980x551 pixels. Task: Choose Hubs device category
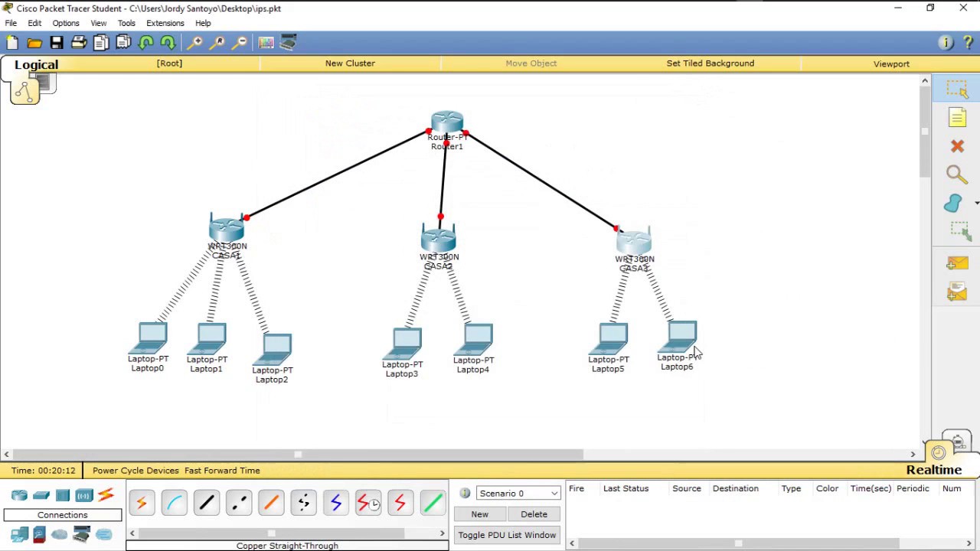63,495
